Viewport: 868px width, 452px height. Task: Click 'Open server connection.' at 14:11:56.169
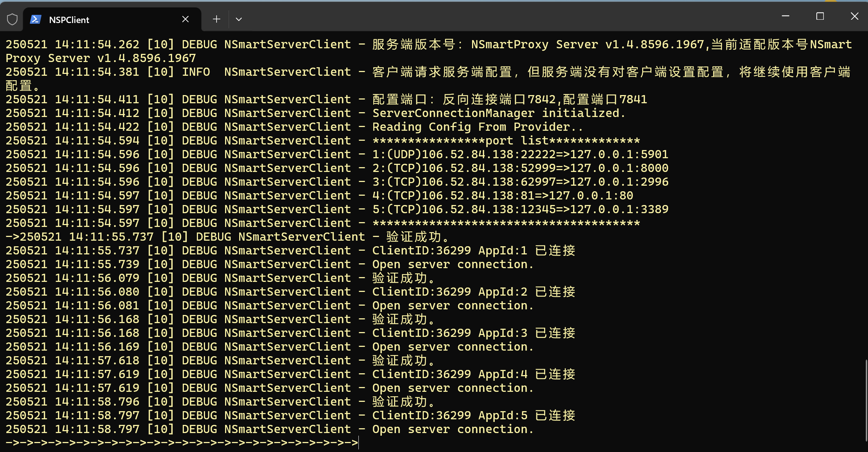pyautogui.click(x=453, y=347)
